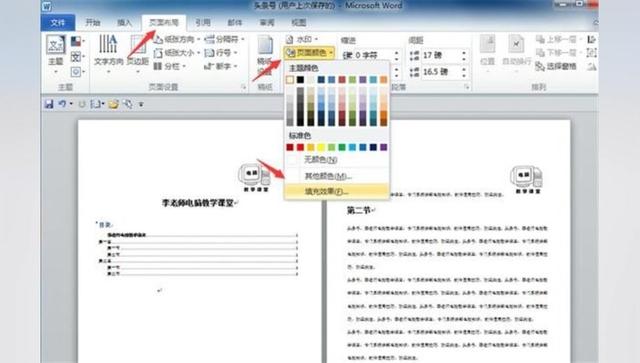
Task: Click the Undo icon in quick access toolbar
Action: pos(62,104)
